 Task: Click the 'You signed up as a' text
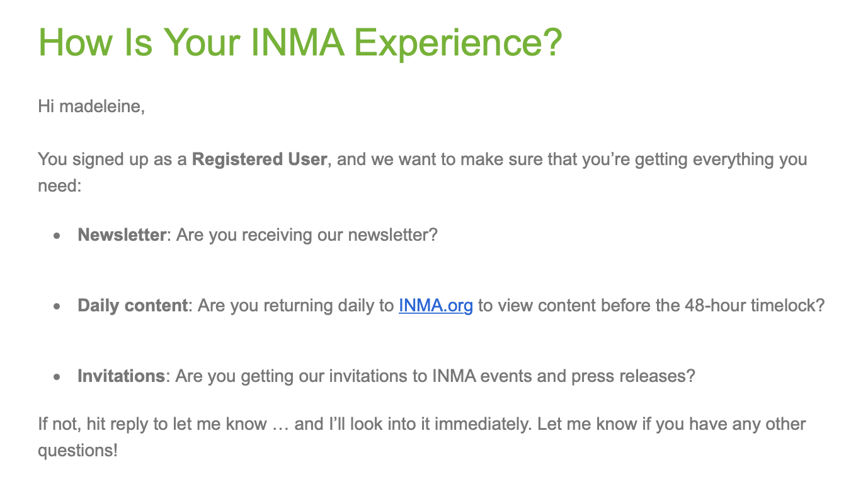(x=113, y=159)
